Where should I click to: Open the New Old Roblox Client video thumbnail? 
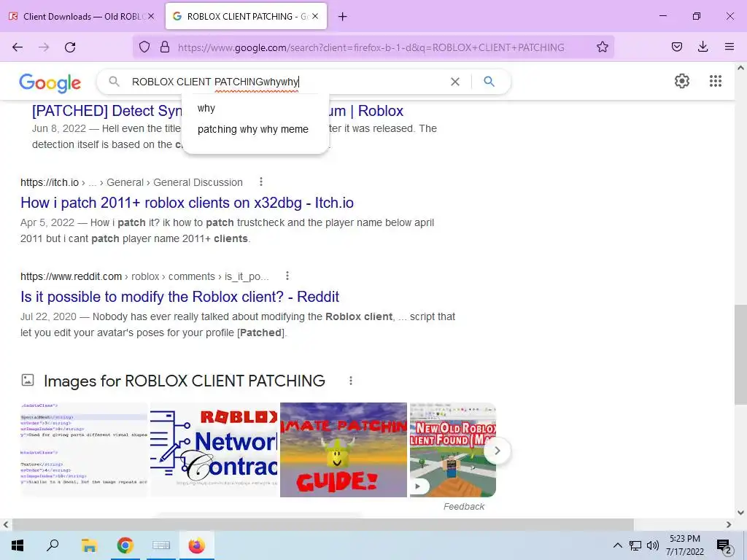point(452,450)
